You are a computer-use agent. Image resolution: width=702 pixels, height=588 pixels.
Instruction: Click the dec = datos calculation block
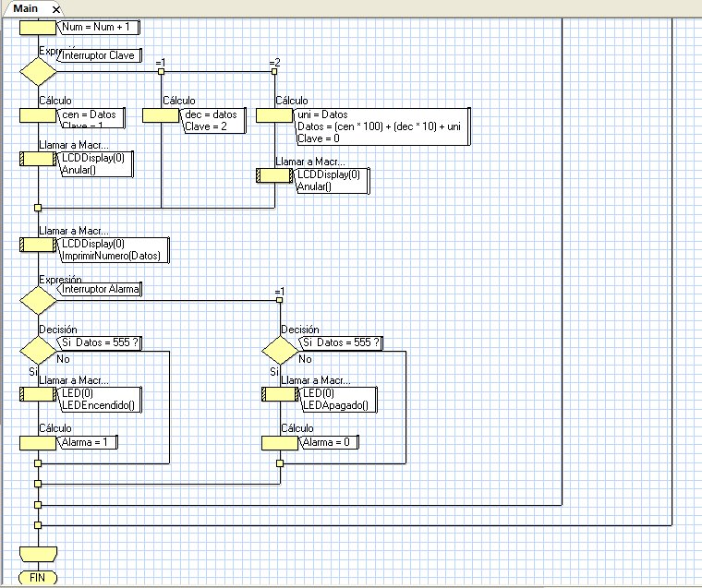click(x=161, y=115)
